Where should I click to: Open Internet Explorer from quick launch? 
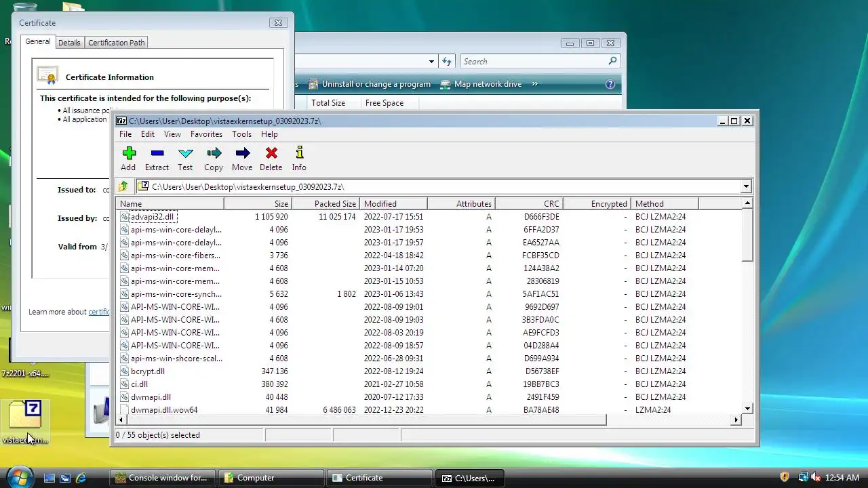81,478
